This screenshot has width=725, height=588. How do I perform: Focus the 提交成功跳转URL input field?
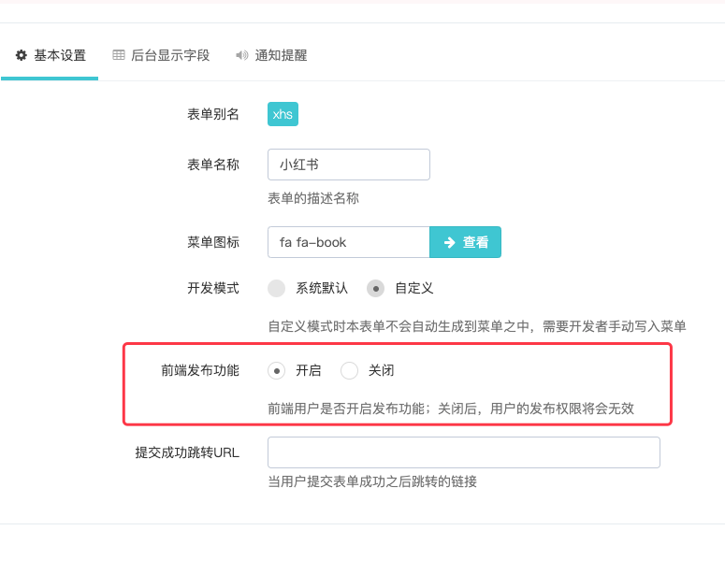pyautogui.click(x=464, y=452)
